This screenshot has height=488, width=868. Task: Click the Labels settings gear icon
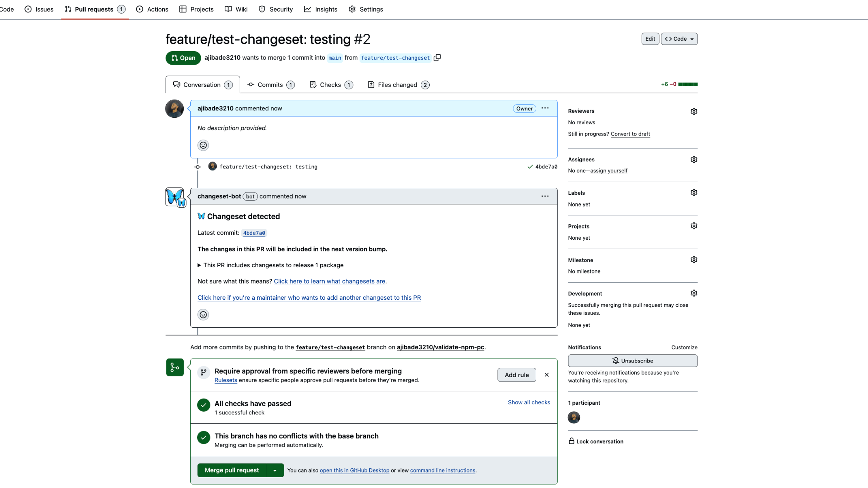point(693,192)
